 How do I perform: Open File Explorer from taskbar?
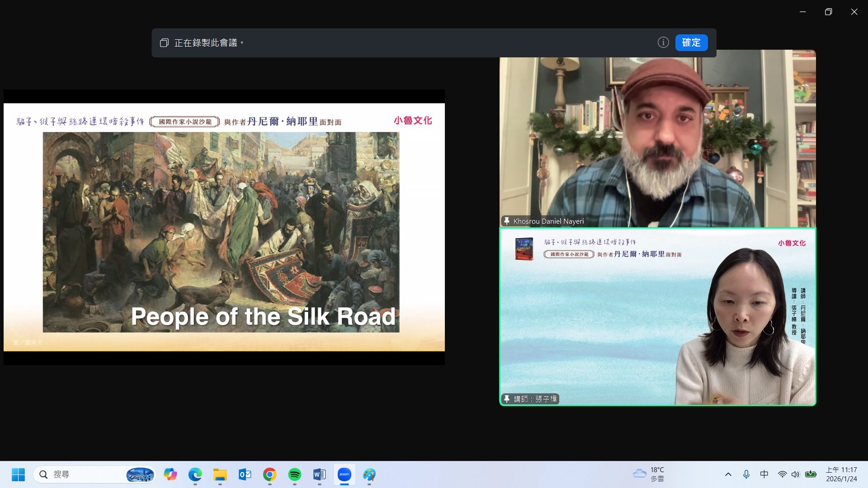(x=220, y=474)
